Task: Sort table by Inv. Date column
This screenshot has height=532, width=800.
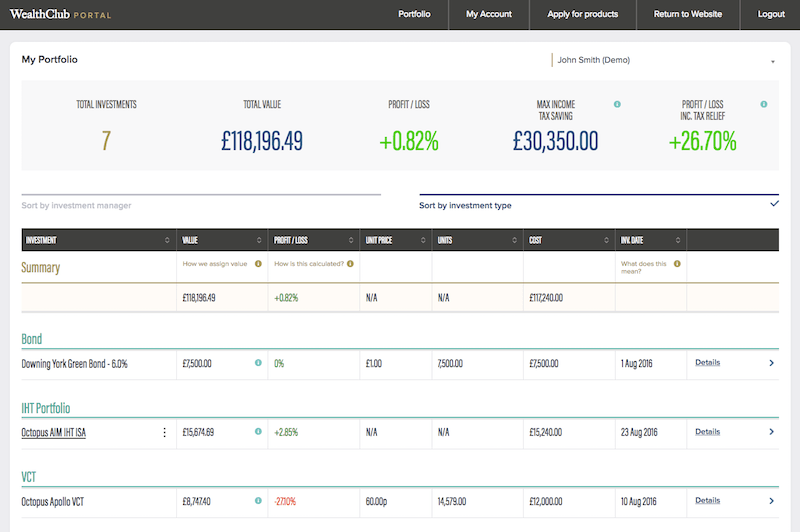Action: [x=678, y=240]
